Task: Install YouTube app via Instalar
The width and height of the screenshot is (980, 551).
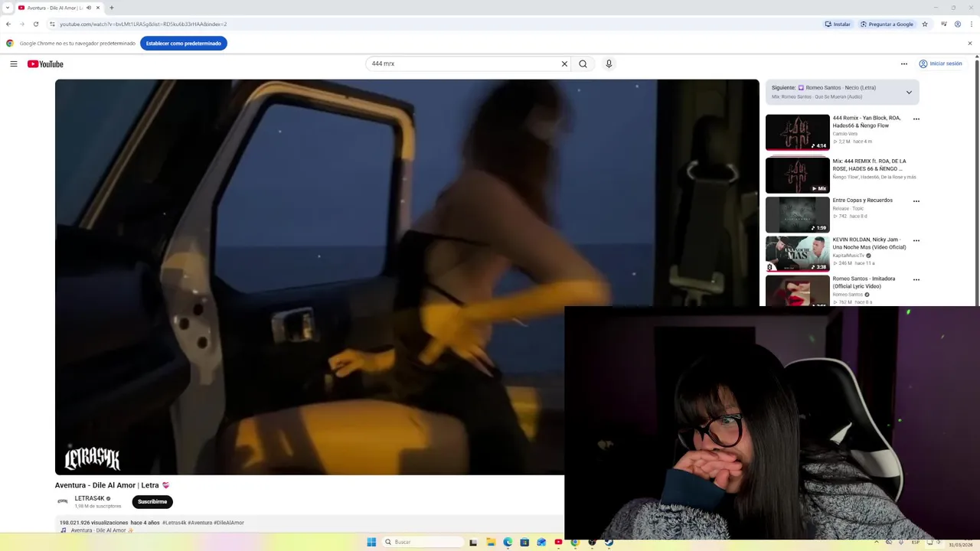Action: [x=838, y=24]
